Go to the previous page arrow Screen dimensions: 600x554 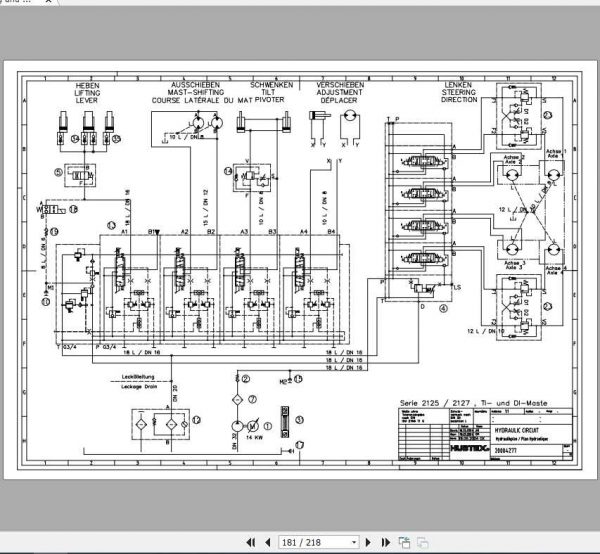(x=268, y=542)
